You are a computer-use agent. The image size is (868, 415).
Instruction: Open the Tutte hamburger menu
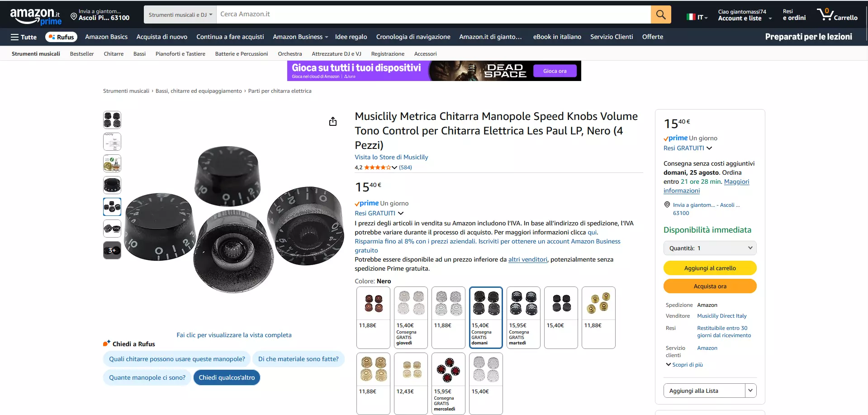pyautogui.click(x=24, y=37)
